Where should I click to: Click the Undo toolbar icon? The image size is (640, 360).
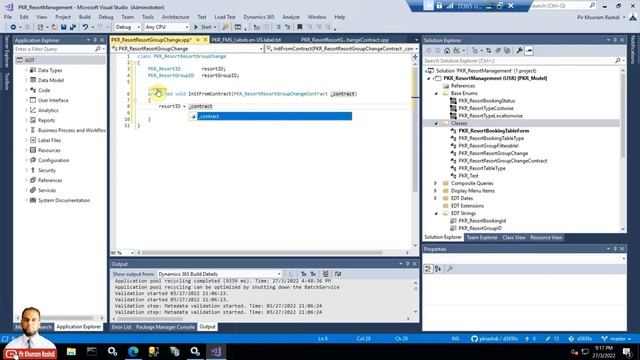tap(85, 27)
